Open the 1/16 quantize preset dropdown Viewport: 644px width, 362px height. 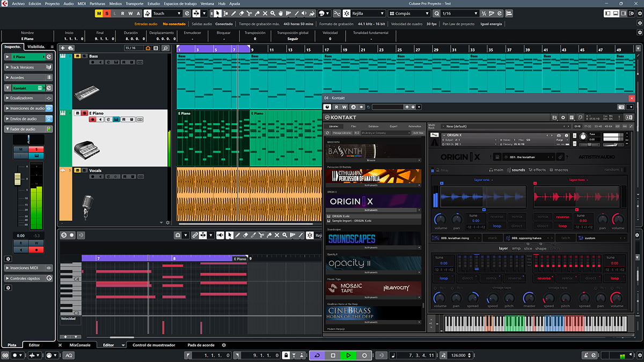[x=459, y=13]
